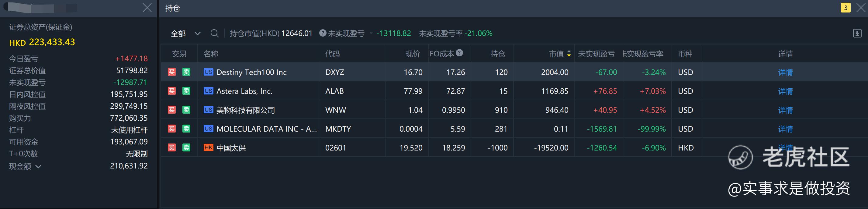The width and height of the screenshot is (868, 209).
Task: Click ticker code ALAB
Action: coord(334,91)
